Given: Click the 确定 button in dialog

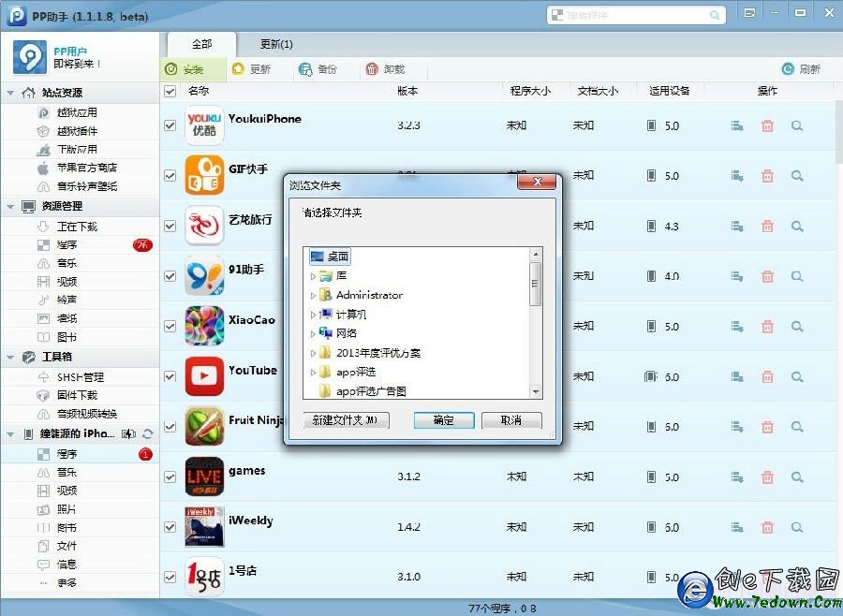Looking at the screenshot, I should (444, 420).
